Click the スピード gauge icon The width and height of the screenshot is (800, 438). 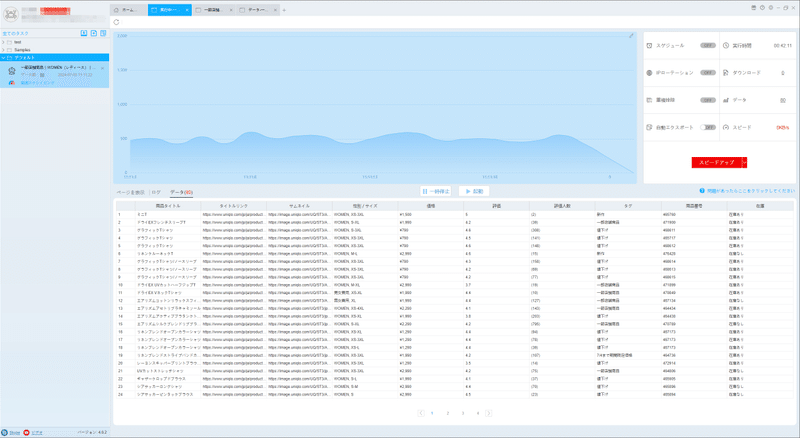726,127
